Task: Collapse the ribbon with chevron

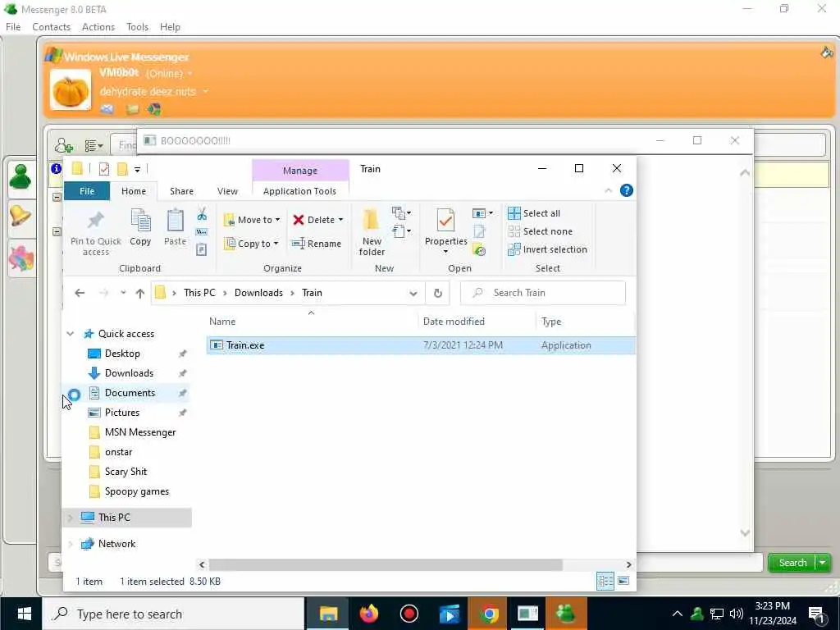Action: [608, 190]
